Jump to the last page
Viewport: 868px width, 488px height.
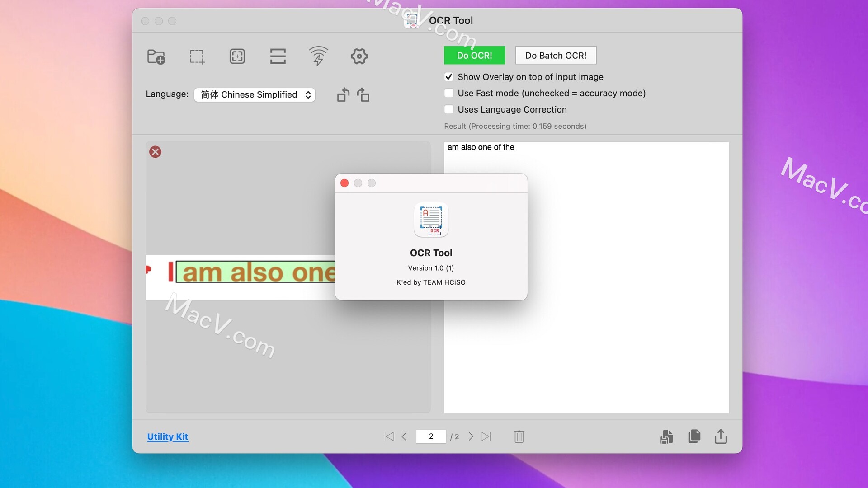point(486,436)
